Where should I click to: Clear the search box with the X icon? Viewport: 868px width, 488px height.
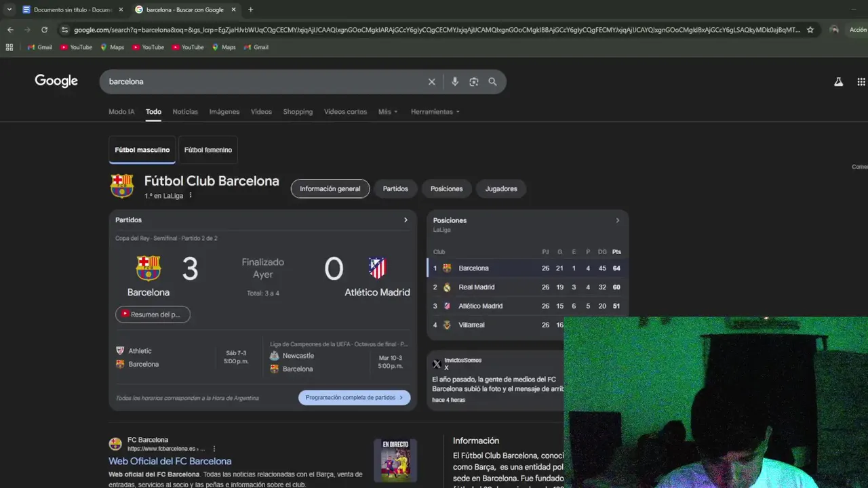tap(431, 82)
